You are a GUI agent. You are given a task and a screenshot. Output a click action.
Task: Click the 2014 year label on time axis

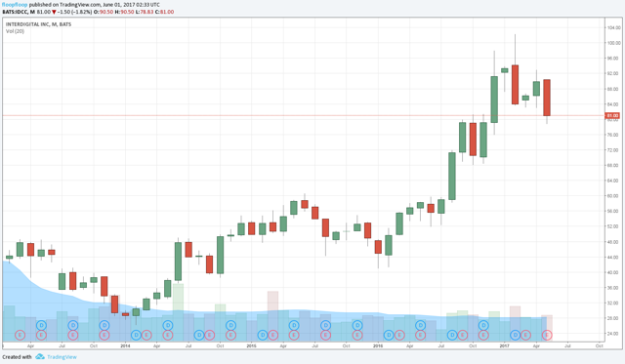tap(125, 345)
